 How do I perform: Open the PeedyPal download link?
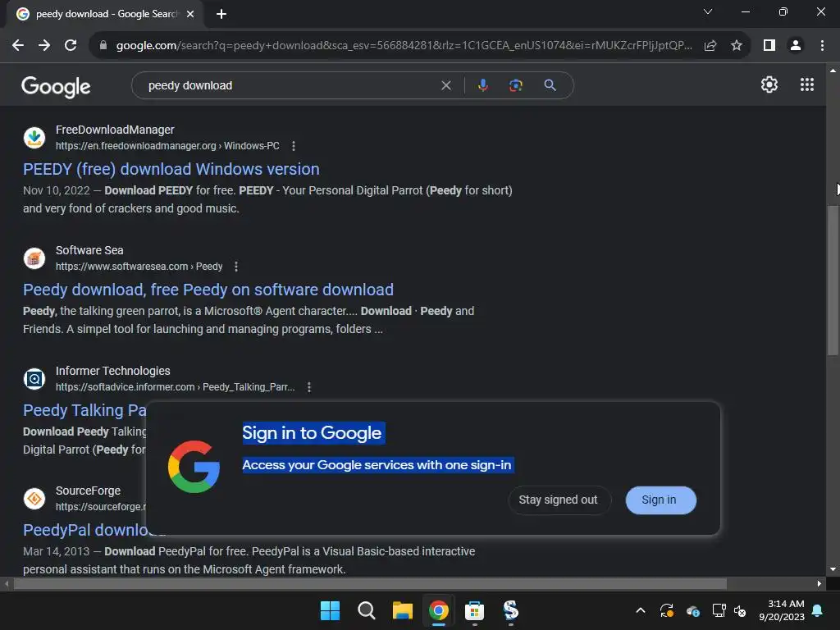(84, 531)
